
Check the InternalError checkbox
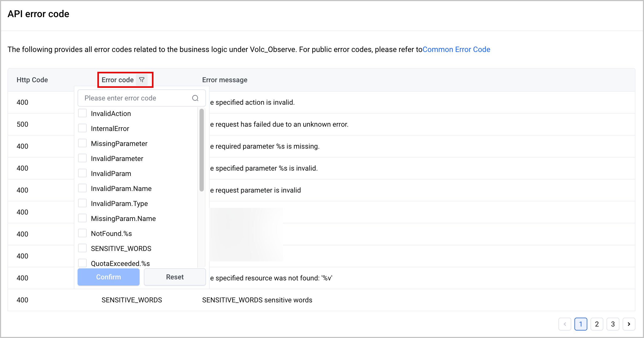(82, 128)
